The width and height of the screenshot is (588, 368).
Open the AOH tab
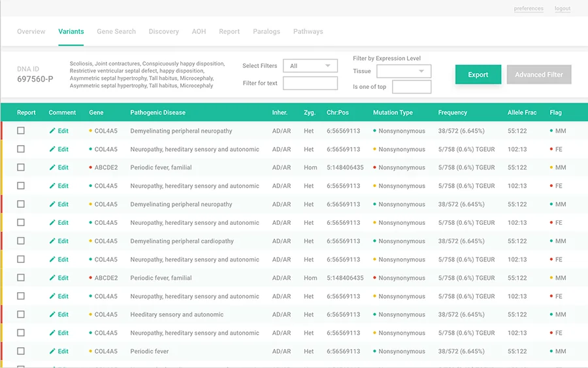coord(199,31)
